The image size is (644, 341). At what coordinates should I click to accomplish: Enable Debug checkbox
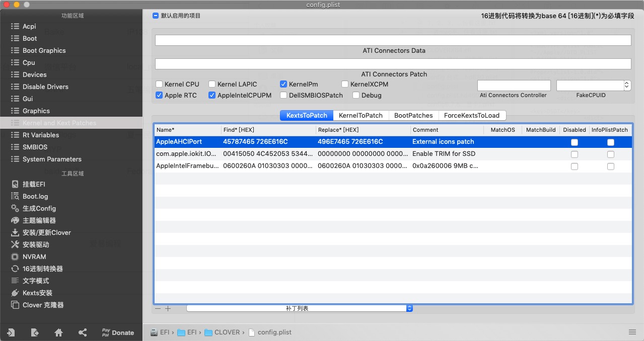tap(356, 95)
